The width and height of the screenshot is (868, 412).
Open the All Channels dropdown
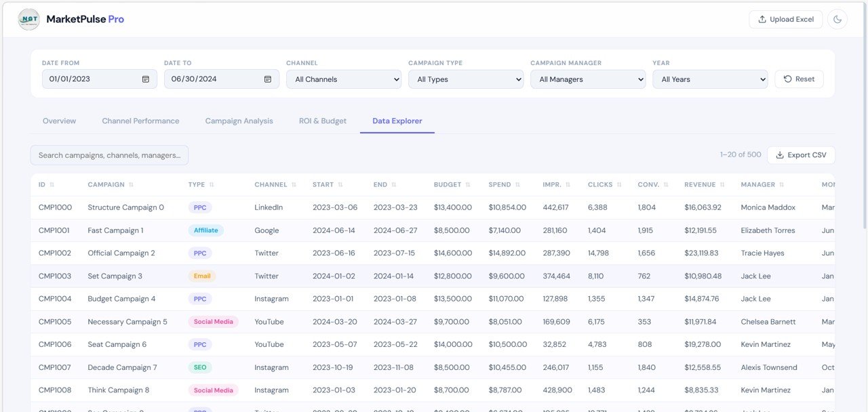[343, 79]
